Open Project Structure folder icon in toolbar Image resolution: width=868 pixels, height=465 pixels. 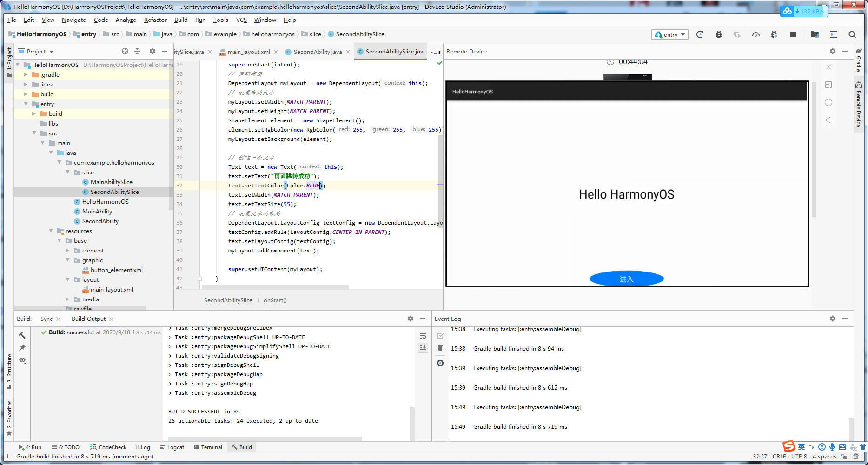[815, 34]
